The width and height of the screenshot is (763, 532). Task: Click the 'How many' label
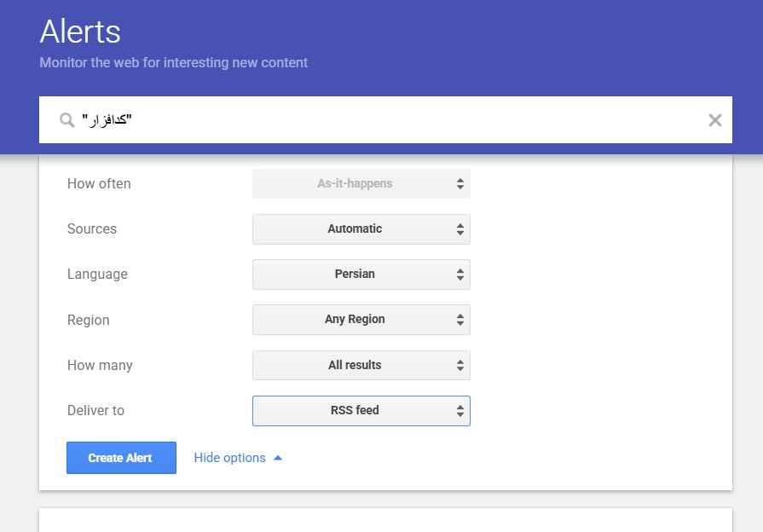[x=100, y=365]
